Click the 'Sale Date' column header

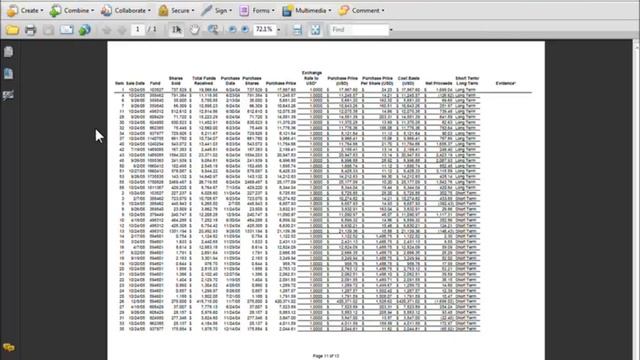[135, 83]
